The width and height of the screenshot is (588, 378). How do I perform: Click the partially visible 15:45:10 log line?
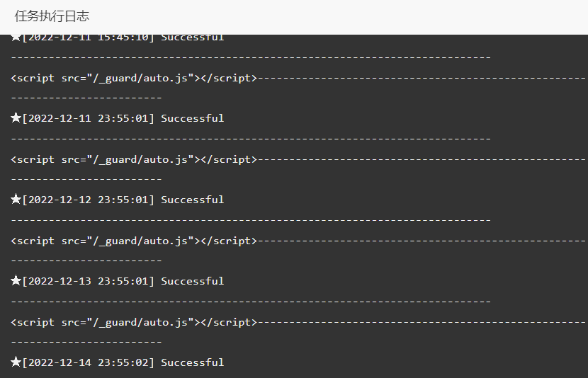118,38
